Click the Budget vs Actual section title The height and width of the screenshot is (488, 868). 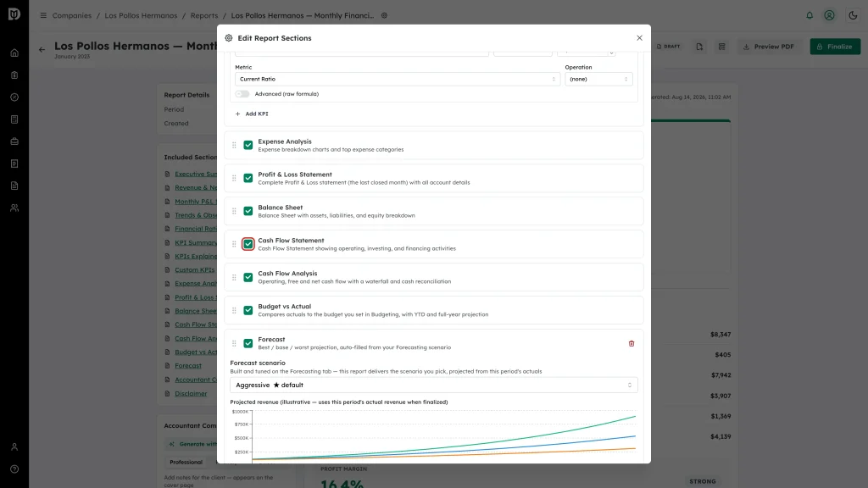click(x=285, y=307)
